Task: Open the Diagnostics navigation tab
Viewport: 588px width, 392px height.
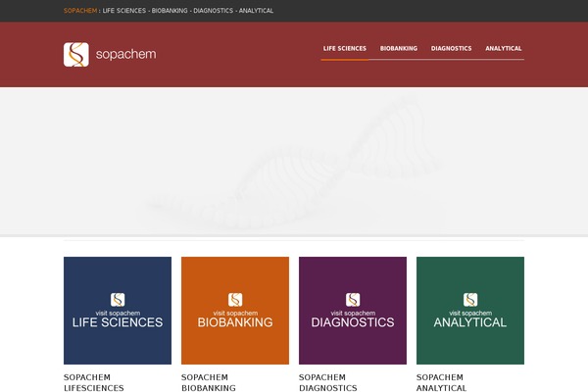Action: click(451, 48)
